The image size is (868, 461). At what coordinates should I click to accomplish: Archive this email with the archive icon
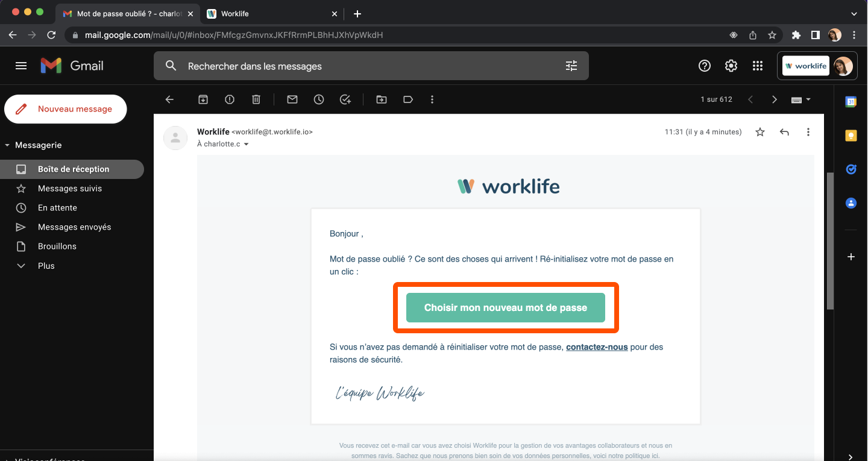pyautogui.click(x=203, y=99)
